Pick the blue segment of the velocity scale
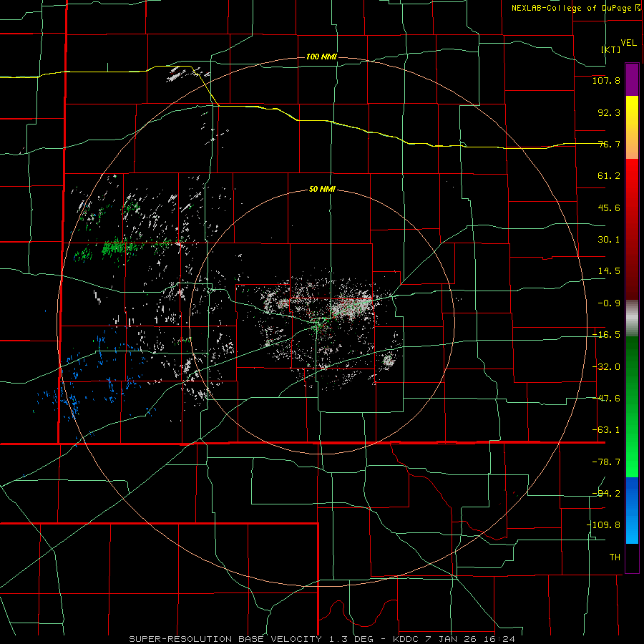 tap(632, 510)
